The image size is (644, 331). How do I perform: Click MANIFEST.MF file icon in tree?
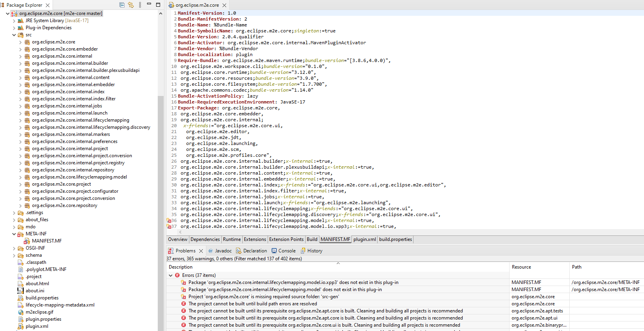pos(27,241)
